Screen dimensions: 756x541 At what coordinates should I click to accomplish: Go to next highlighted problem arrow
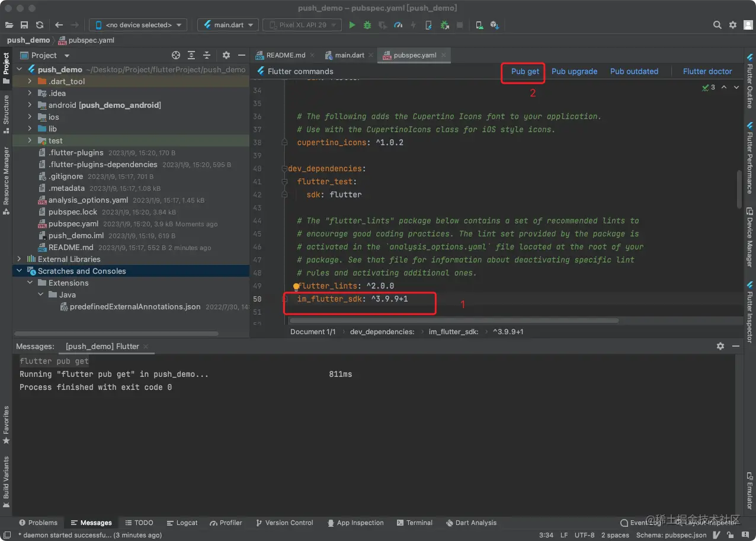click(x=736, y=87)
